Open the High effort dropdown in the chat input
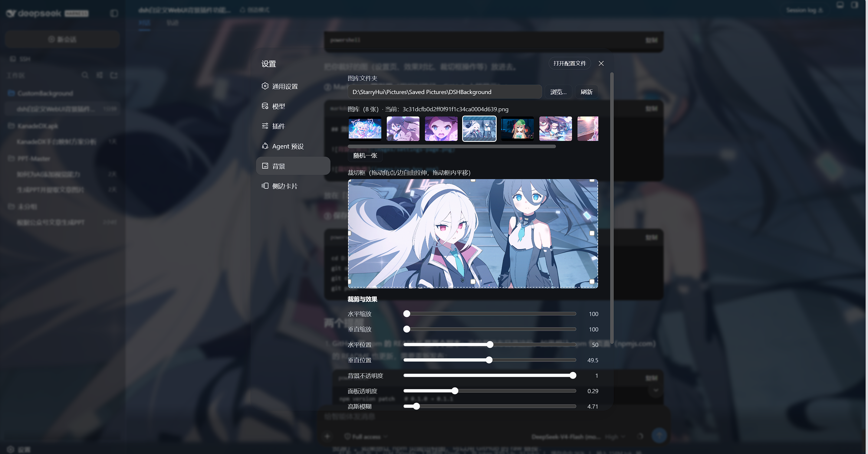 pyautogui.click(x=615, y=437)
